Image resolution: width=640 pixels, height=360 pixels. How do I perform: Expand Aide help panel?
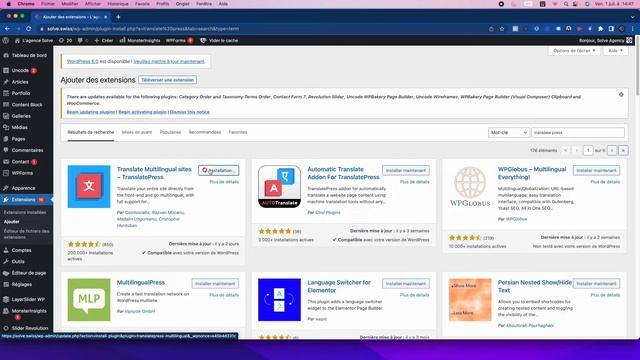click(615, 51)
